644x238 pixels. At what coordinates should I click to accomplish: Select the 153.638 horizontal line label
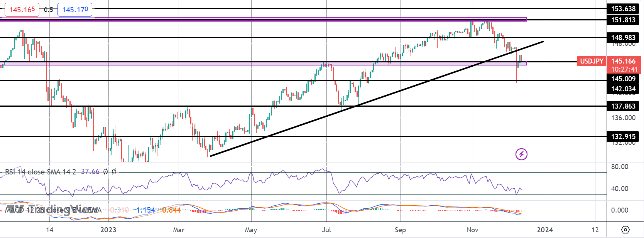click(x=623, y=9)
